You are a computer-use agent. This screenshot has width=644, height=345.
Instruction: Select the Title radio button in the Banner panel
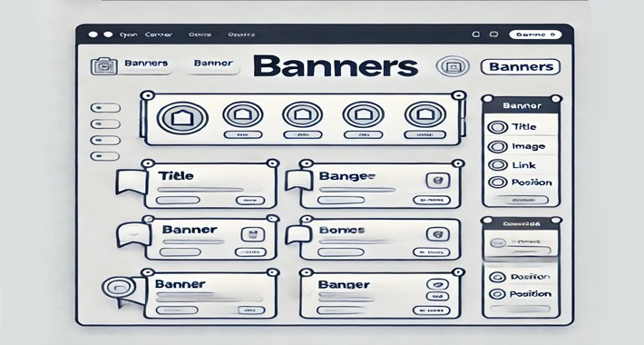tap(497, 127)
